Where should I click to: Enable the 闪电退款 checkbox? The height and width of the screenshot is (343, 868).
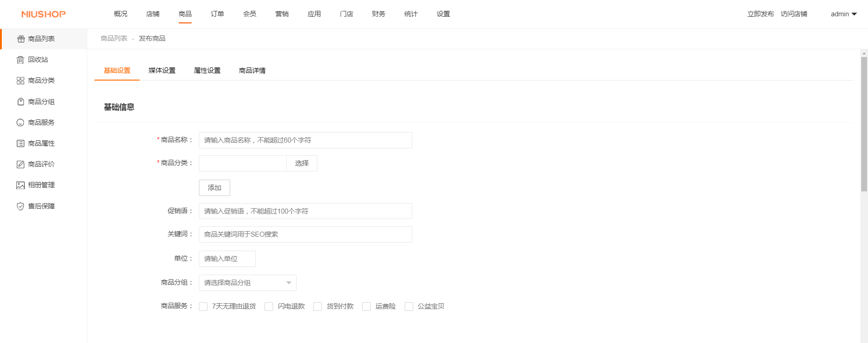269,307
